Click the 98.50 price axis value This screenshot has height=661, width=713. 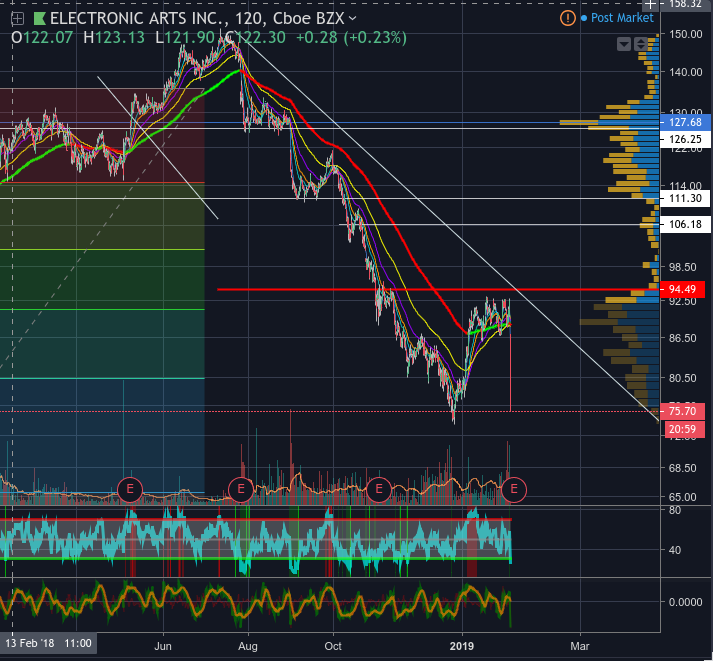pyautogui.click(x=683, y=267)
